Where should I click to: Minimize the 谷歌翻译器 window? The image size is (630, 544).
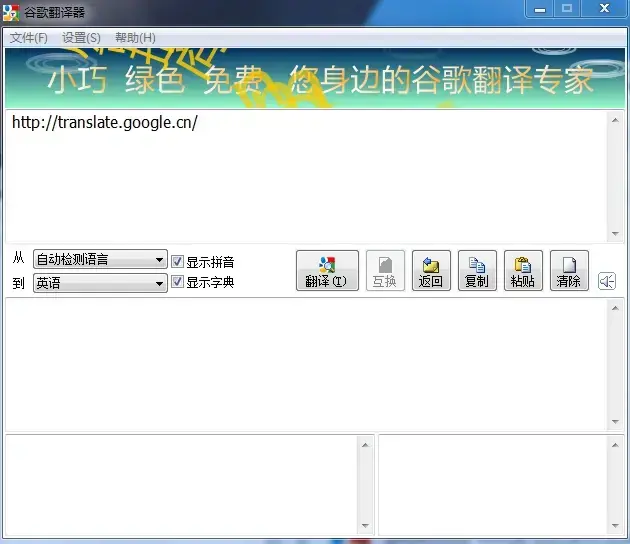coord(540,9)
